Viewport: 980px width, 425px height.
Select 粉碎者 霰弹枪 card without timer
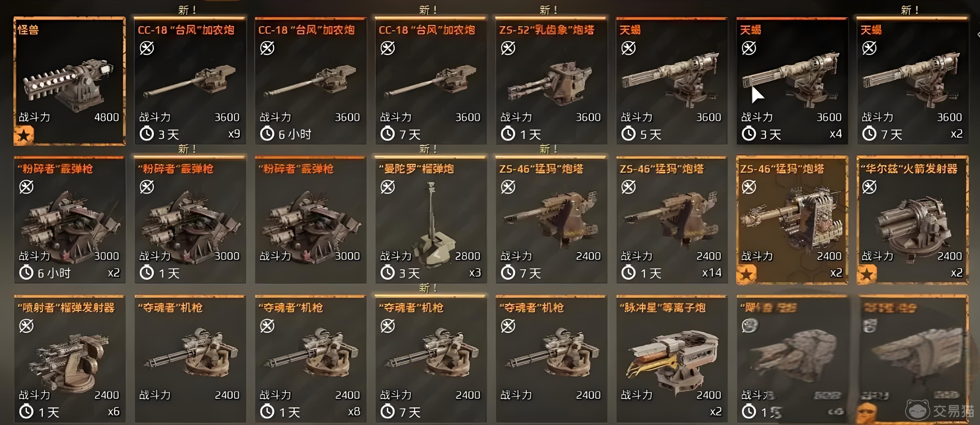[311, 220]
